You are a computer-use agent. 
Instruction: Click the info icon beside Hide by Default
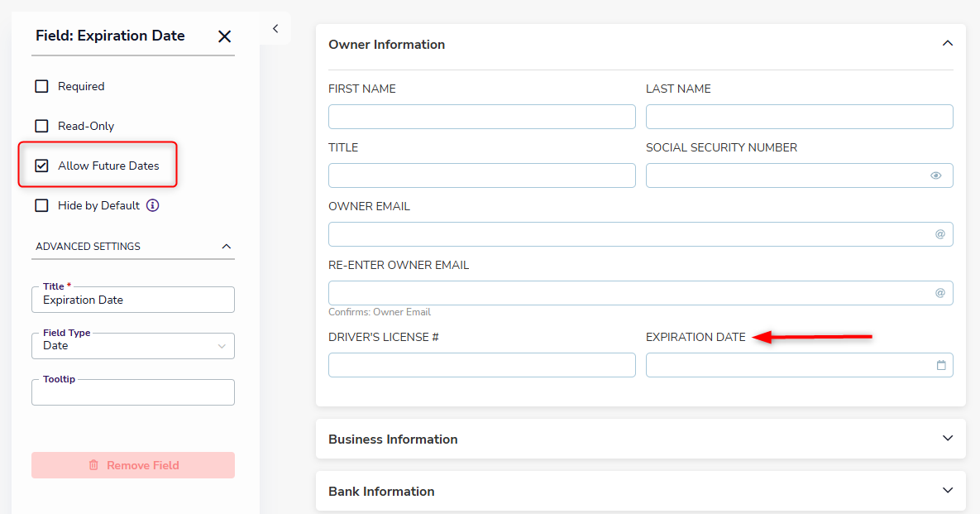pyautogui.click(x=152, y=205)
